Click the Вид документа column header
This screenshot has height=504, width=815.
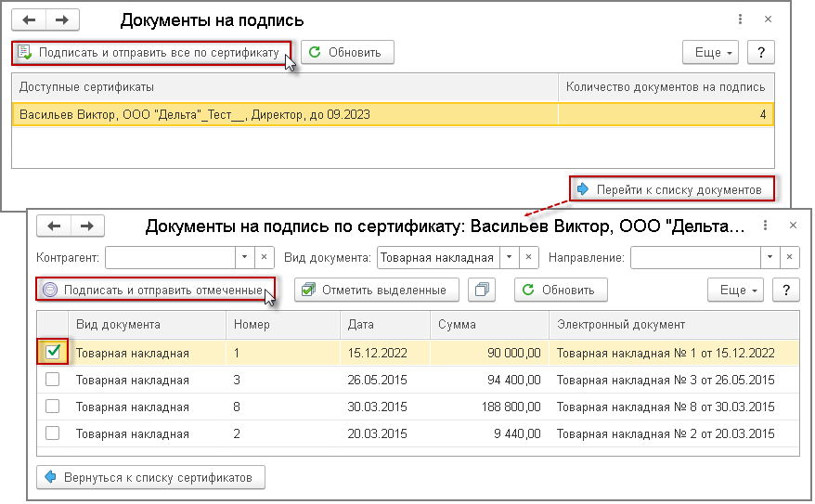click(x=147, y=325)
